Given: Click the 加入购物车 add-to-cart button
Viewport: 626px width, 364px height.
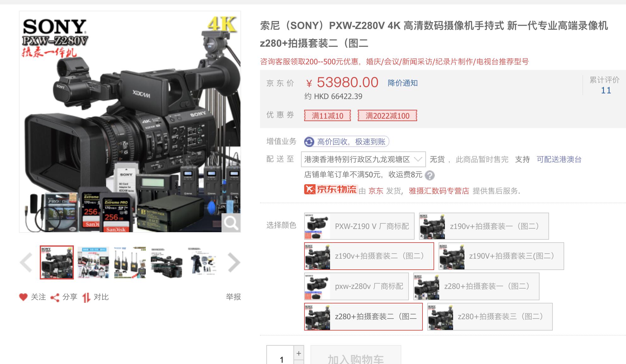Looking at the screenshot, I should tap(356, 359).
